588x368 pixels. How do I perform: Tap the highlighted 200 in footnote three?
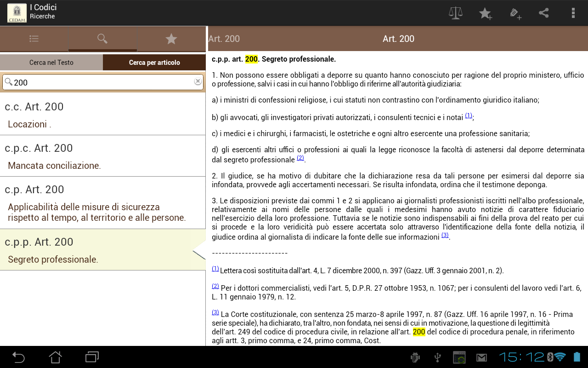[419, 332]
